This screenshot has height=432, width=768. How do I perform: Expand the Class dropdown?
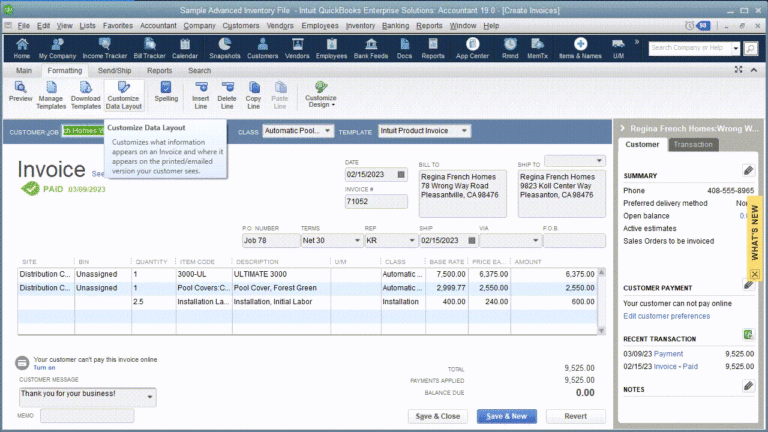[327, 131]
